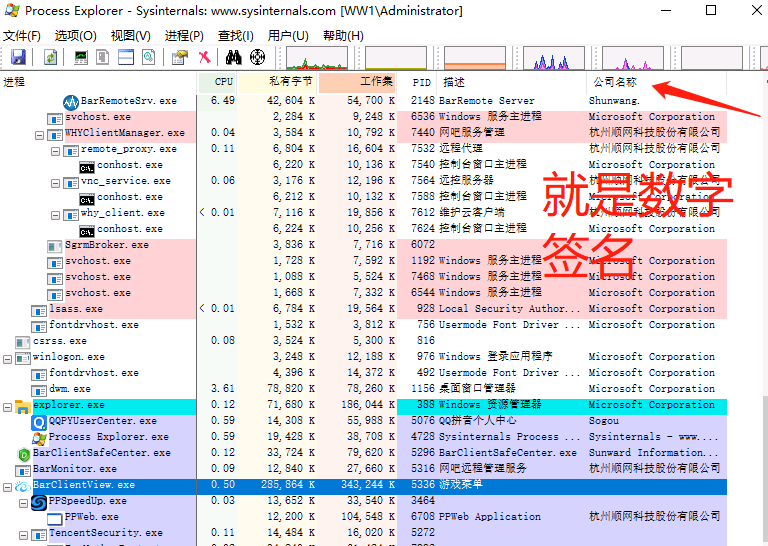Open the 帮助(H) menu
Image resolution: width=768 pixels, height=546 pixels.
[x=342, y=35]
